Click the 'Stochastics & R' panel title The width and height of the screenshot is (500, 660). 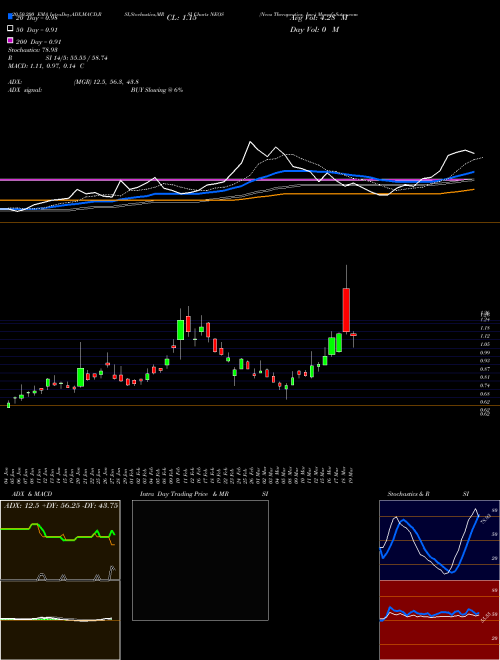tap(408, 494)
